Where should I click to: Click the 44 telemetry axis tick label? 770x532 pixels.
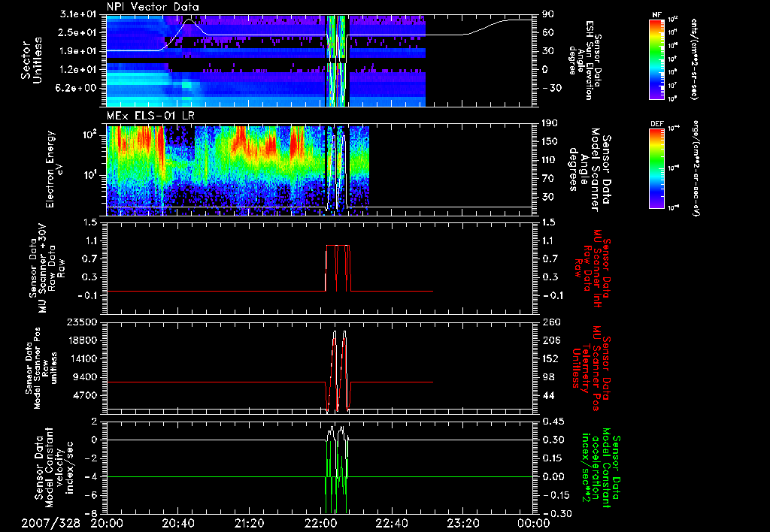(548, 395)
